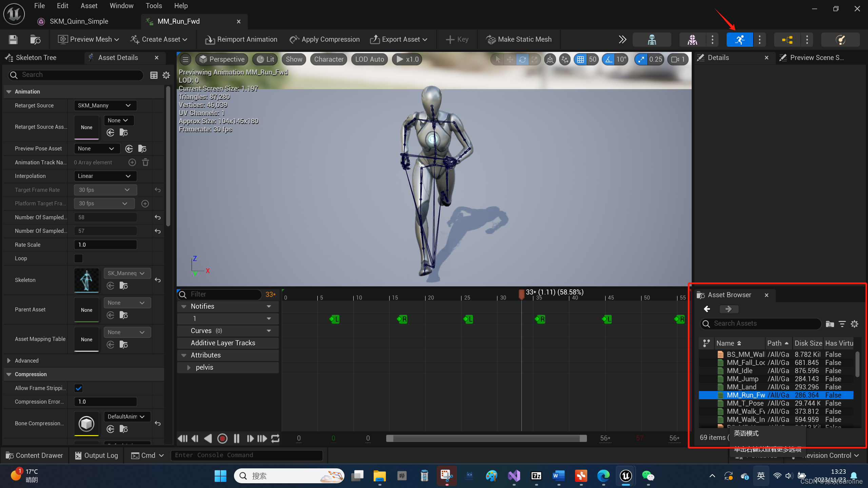Switch to Skeletal Mesh editor mode icon

692,40
